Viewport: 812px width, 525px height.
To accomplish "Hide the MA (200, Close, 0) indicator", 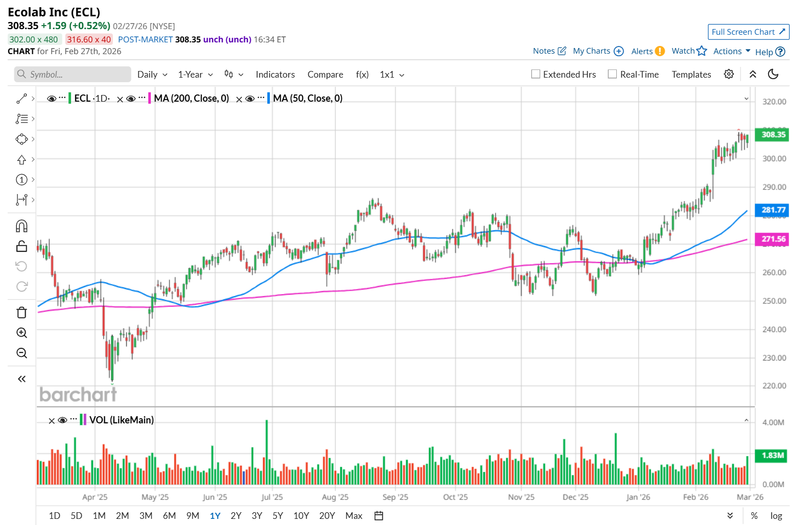I will [131, 99].
